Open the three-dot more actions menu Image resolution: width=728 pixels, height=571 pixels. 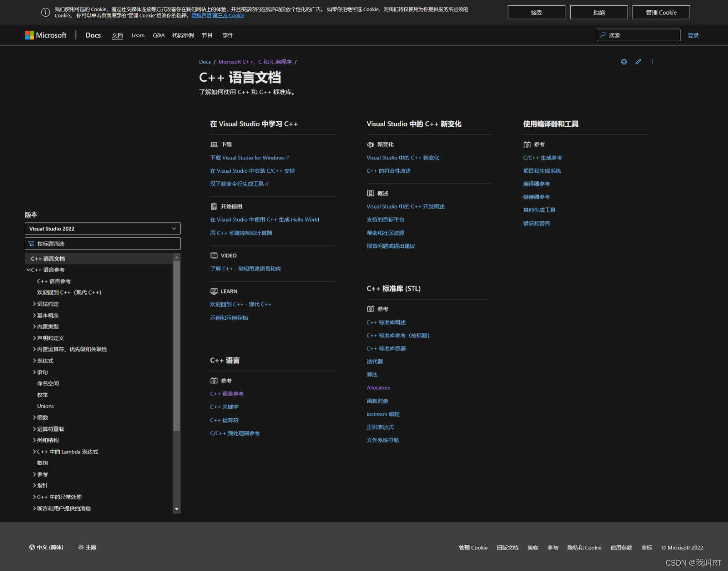click(x=652, y=62)
